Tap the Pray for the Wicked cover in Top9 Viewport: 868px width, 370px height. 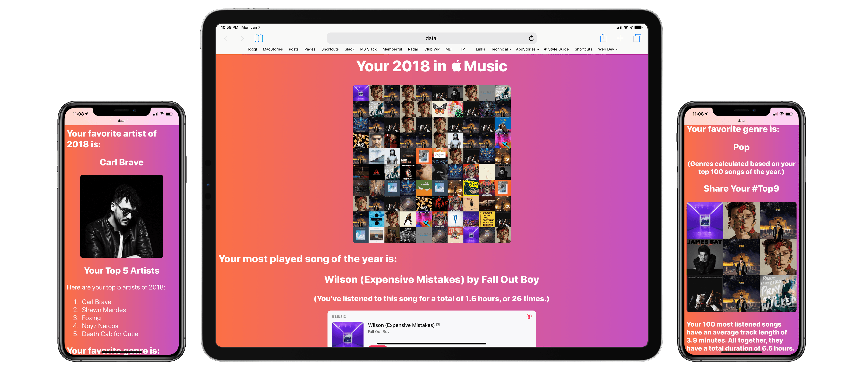pos(778,294)
